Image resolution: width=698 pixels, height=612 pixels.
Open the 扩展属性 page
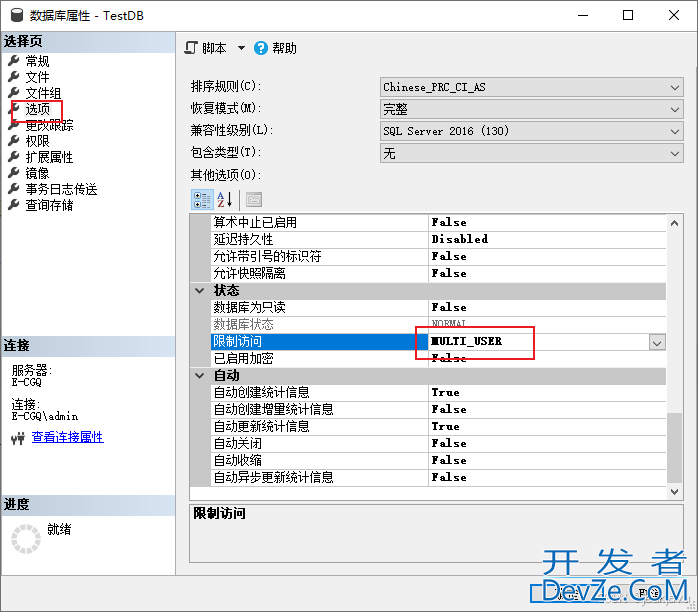[x=49, y=157]
